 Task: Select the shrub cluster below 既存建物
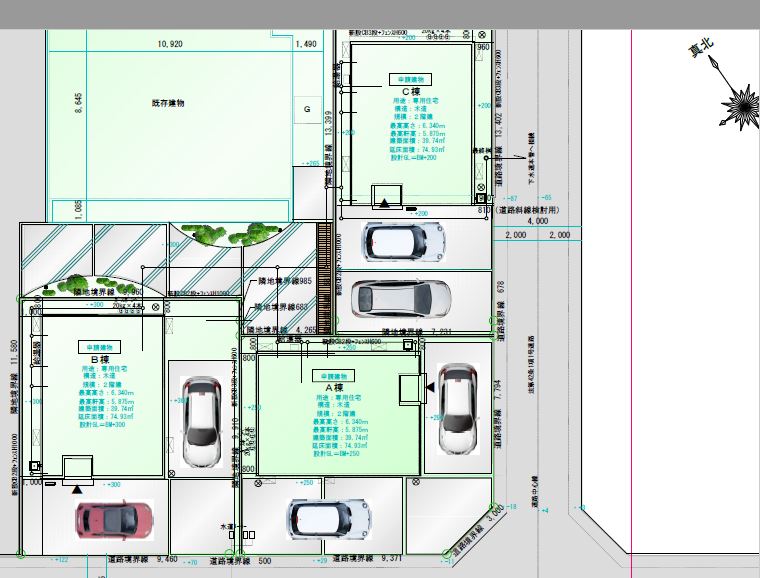tap(231, 233)
